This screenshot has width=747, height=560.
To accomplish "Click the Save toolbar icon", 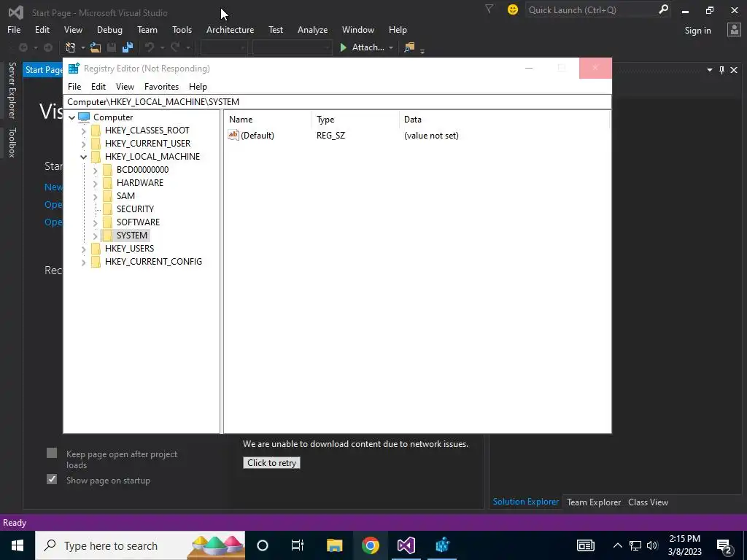I will click(112, 47).
